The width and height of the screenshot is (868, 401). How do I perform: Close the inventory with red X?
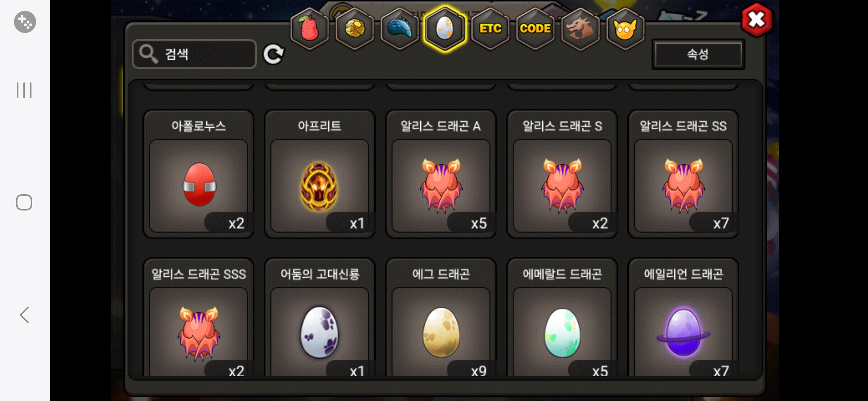click(x=757, y=20)
